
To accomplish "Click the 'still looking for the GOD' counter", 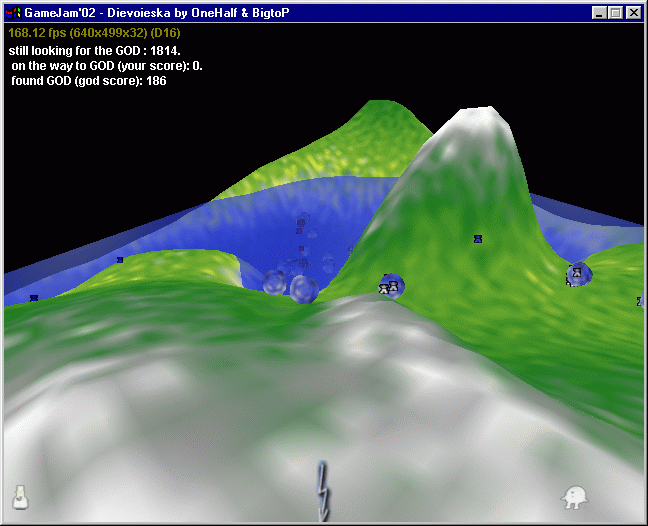I will (x=96, y=50).
